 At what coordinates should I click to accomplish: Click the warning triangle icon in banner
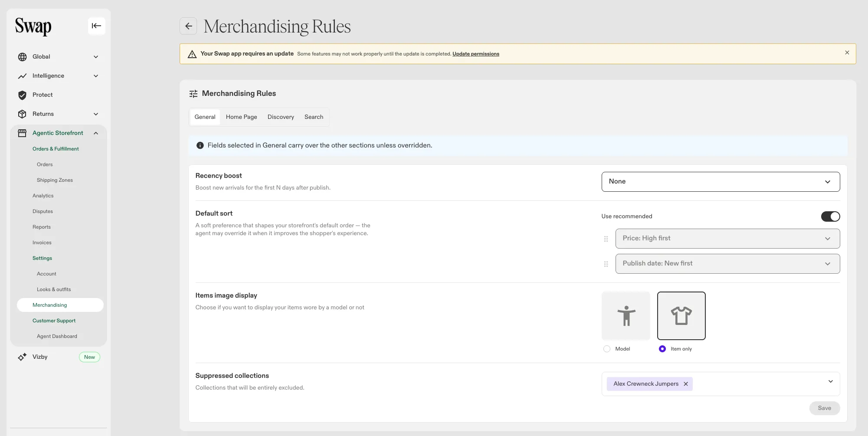point(192,54)
